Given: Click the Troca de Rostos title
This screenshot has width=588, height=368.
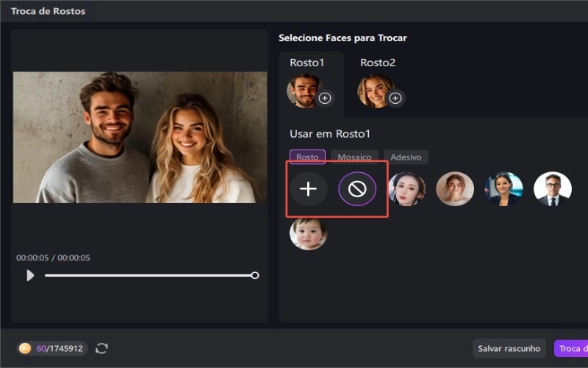Looking at the screenshot, I should coord(48,11).
